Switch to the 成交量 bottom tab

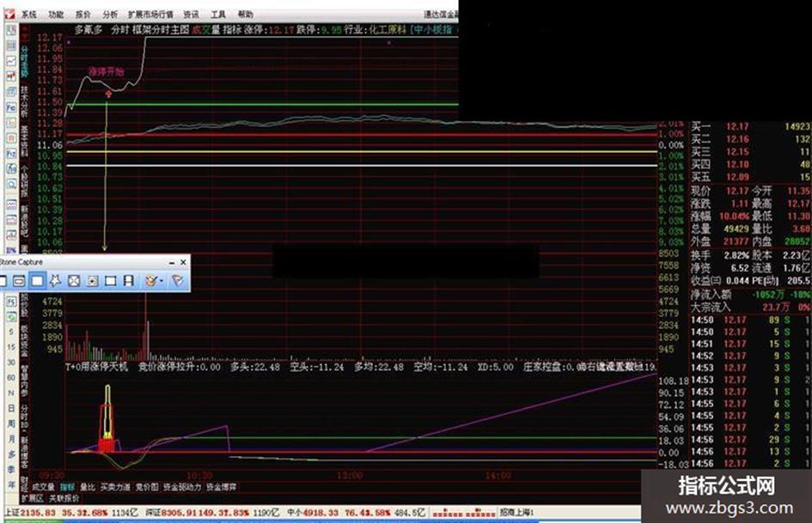(x=44, y=488)
